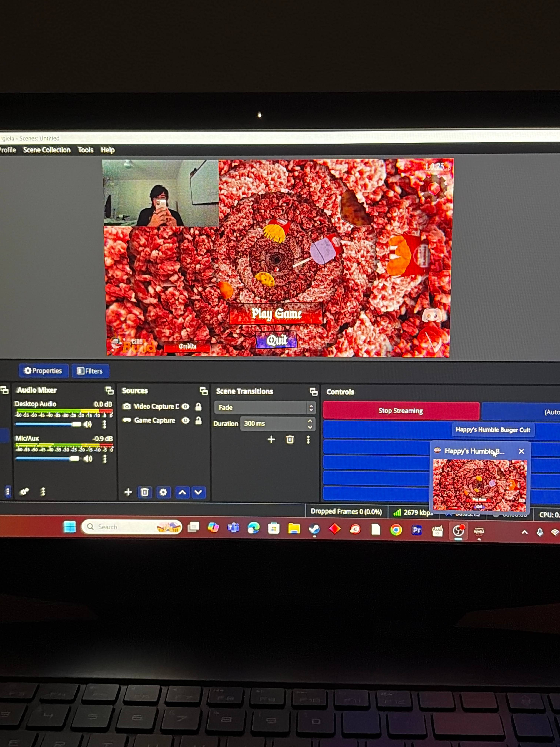This screenshot has width=560, height=747.
Task: Open Google Chrome from taskbar
Action: click(396, 530)
